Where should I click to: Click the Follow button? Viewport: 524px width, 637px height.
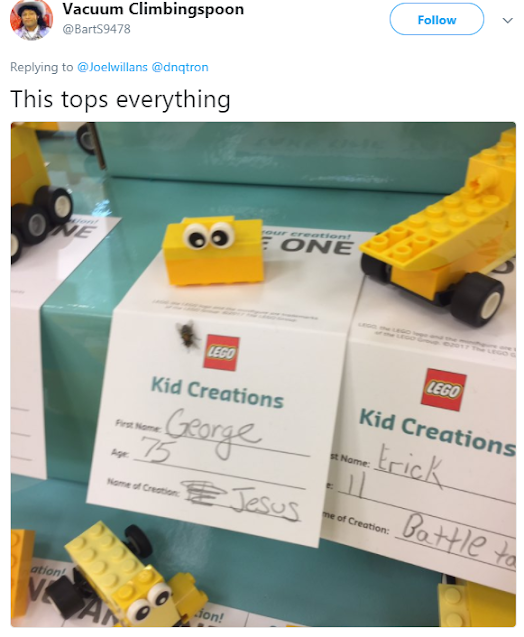(x=437, y=20)
